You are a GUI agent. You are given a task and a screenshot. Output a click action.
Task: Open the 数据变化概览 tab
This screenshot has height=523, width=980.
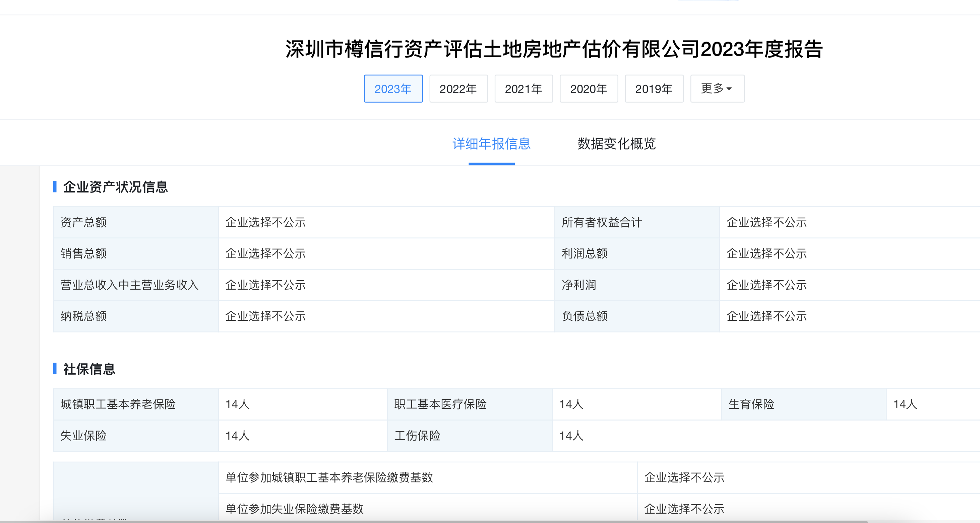(616, 144)
